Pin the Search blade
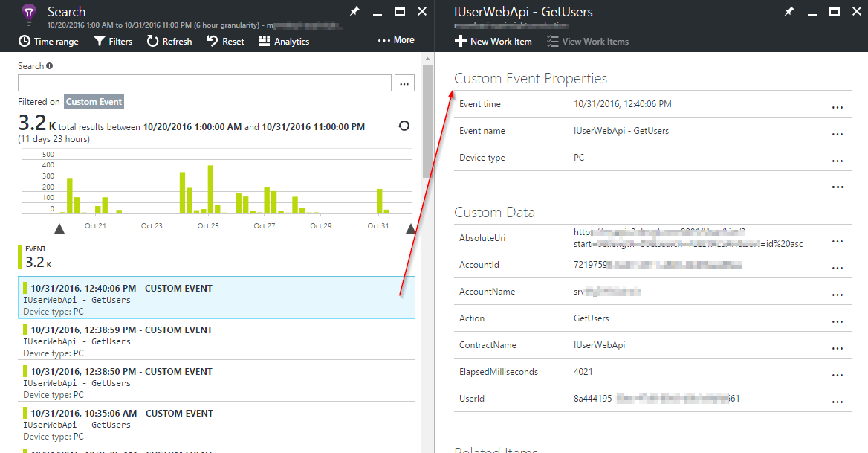868x453 pixels. (354, 11)
